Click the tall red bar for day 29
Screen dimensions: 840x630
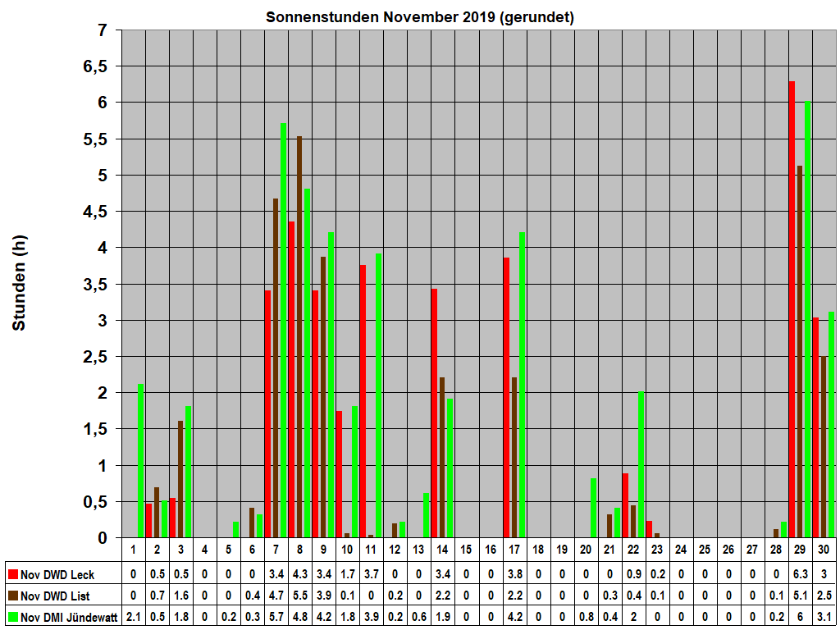click(x=792, y=309)
